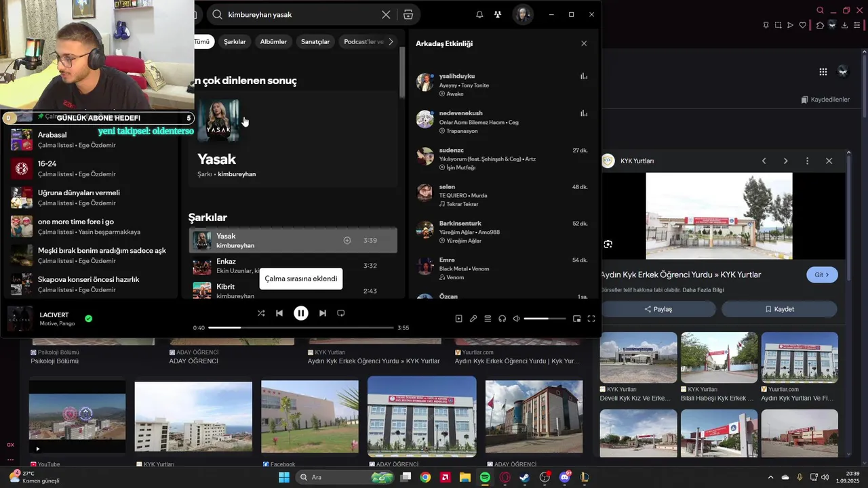Close the Arkadaş Etkinliği panel
Screen dimensions: 868x488
(x=584, y=43)
